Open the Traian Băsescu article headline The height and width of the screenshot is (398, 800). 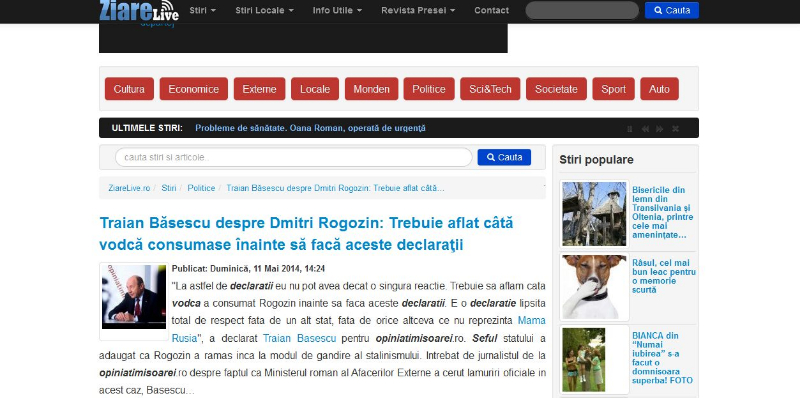click(306, 234)
